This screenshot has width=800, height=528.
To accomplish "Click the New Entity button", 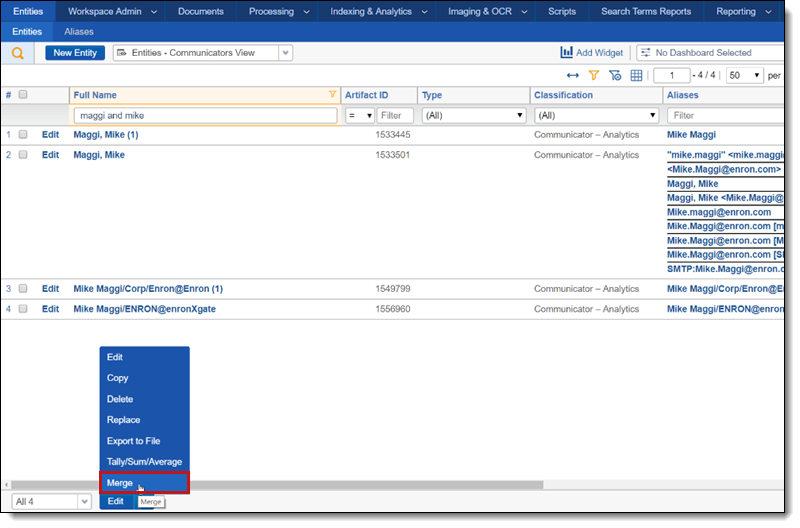I will (75, 53).
